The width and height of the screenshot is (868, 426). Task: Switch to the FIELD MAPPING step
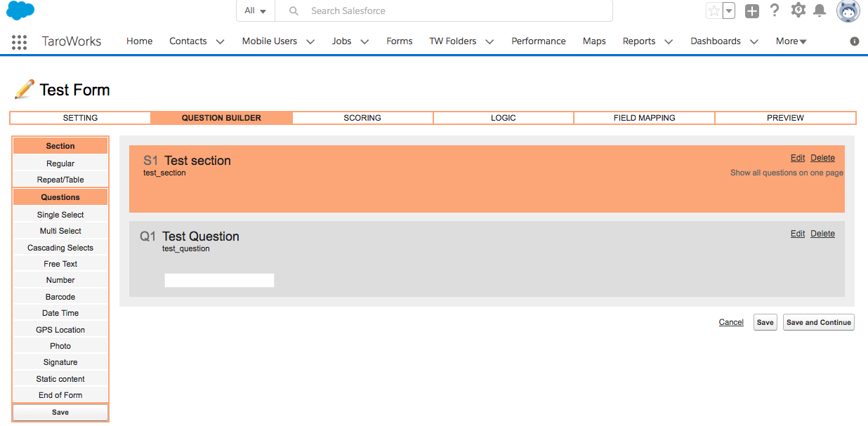point(645,118)
